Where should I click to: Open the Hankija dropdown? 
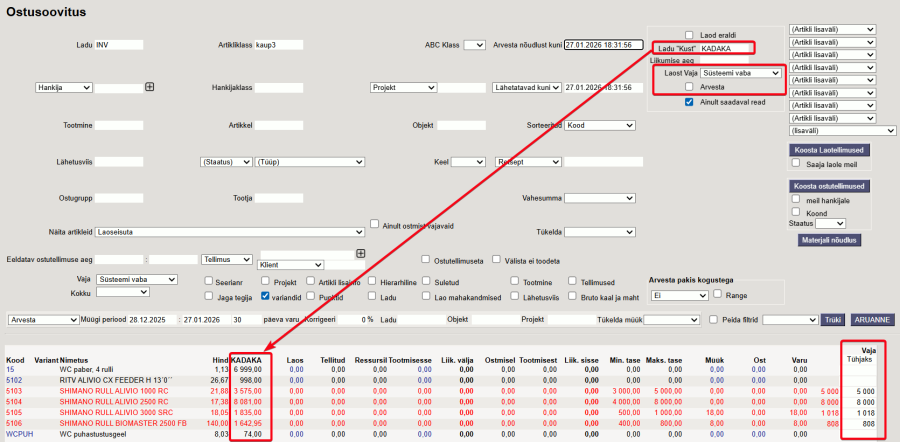[64, 87]
